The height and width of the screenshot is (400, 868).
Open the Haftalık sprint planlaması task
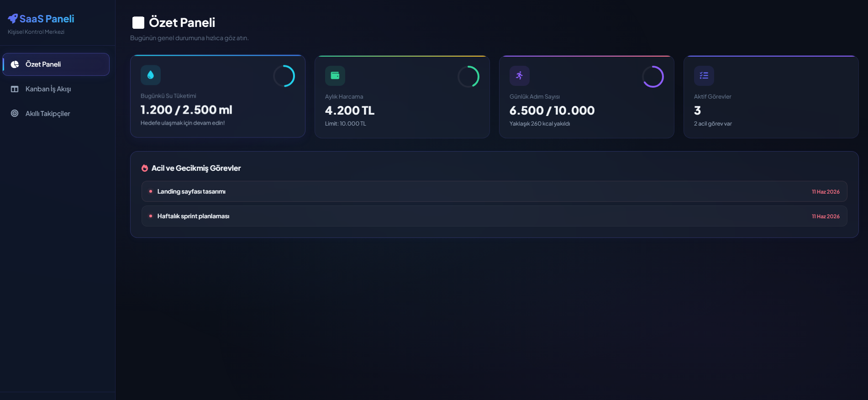point(494,216)
